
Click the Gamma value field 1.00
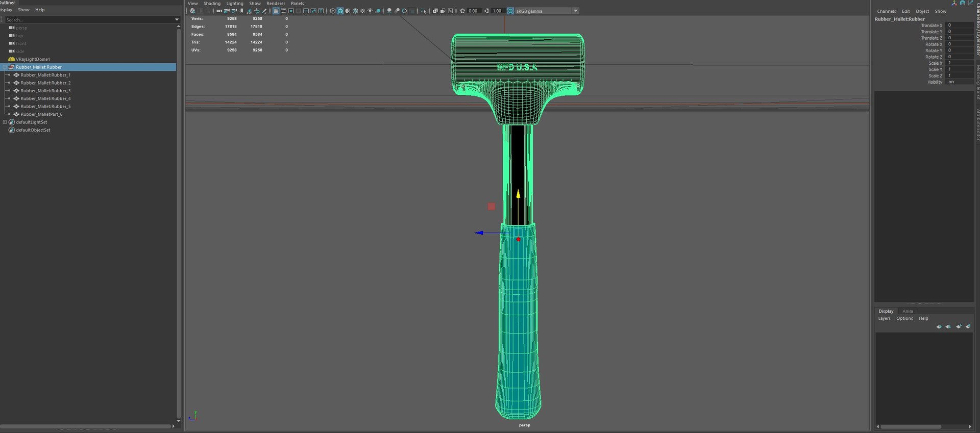pyautogui.click(x=497, y=11)
